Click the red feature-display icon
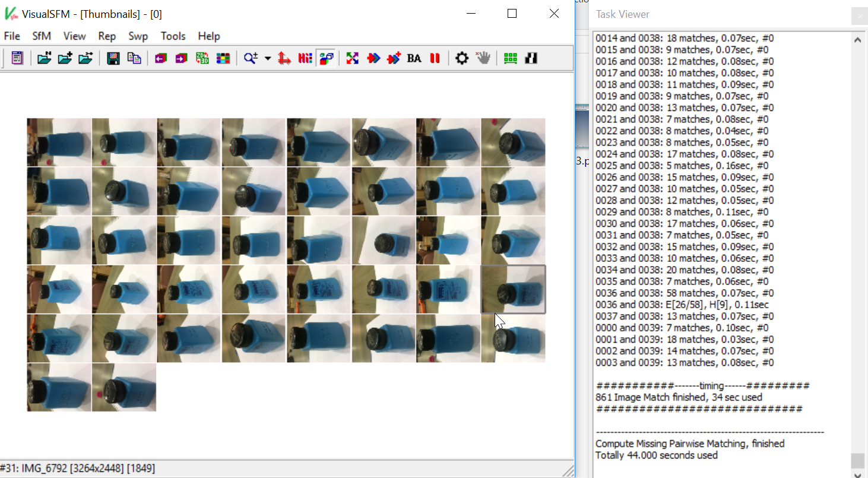The width and height of the screenshot is (868, 478). coord(305,58)
